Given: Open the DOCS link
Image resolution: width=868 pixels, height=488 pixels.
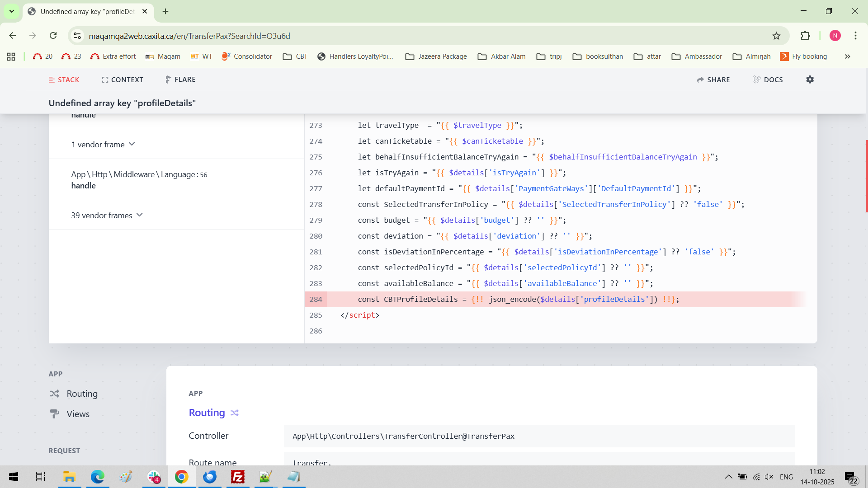Looking at the screenshot, I should click(768, 80).
